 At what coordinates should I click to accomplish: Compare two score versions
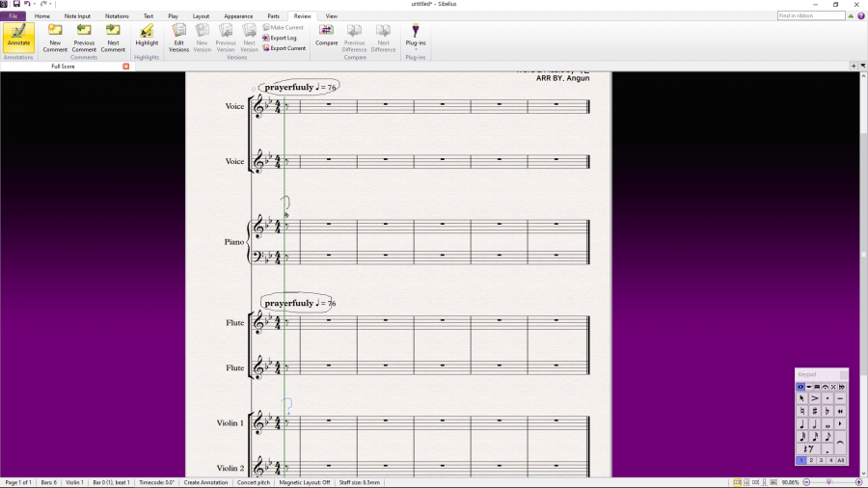coord(327,35)
